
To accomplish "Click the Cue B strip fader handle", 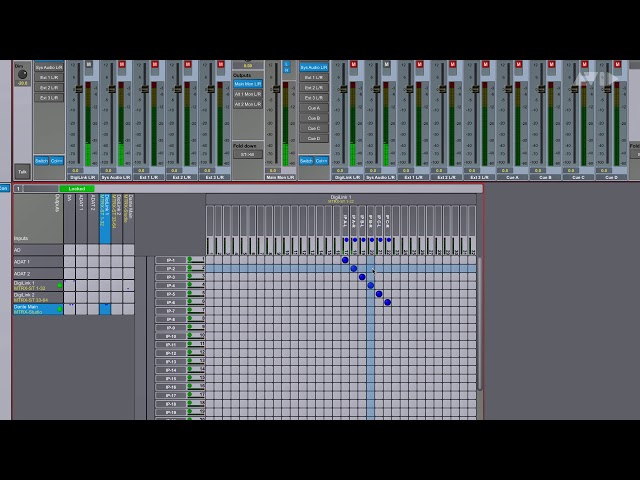I will (541, 89).
